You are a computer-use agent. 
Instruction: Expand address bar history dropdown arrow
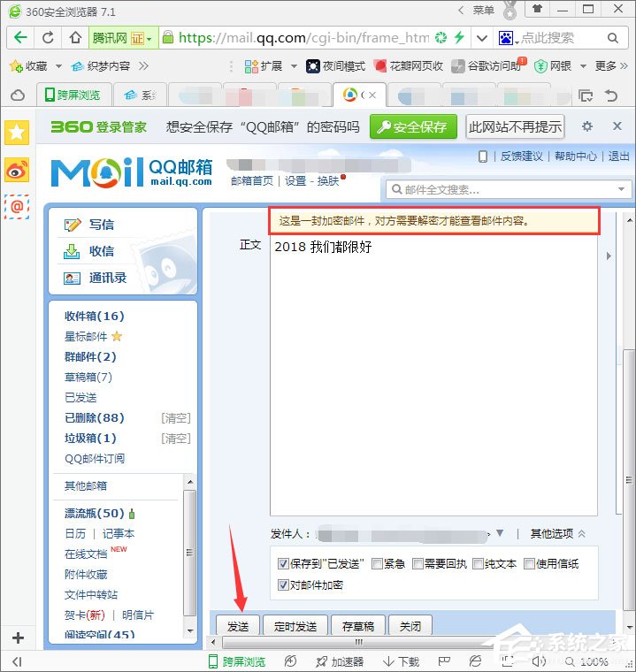[482, 38]
